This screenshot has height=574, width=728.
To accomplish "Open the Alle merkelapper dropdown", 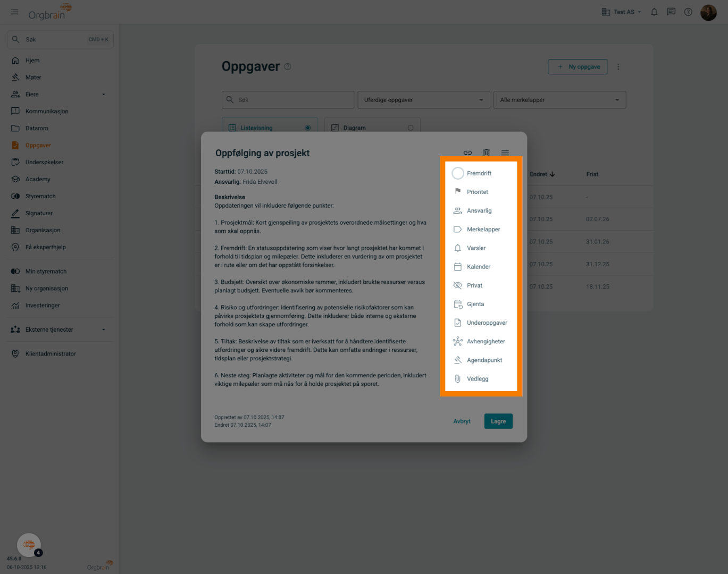I will pyautogui.click(x=560, y=100).
